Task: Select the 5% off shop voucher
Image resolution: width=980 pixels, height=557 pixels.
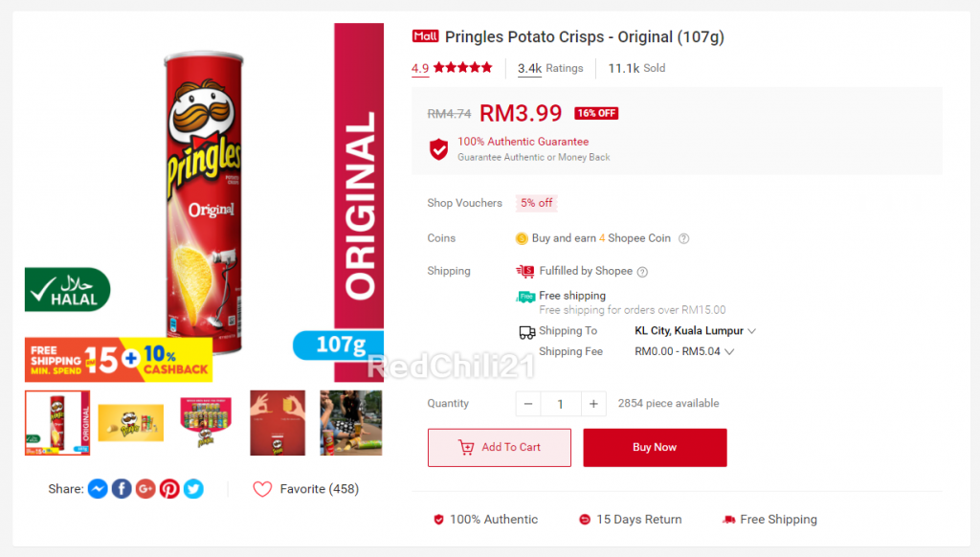Action: [x=536, y=203]
